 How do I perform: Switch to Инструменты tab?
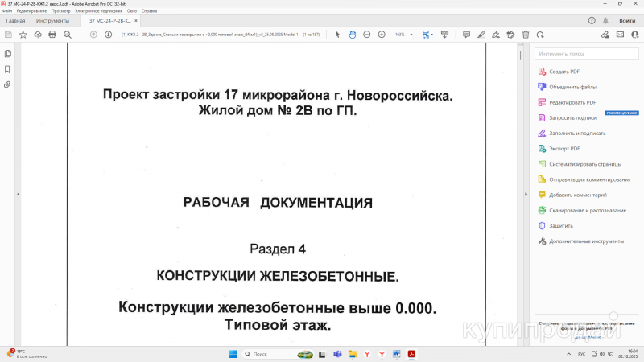point(52,21)
